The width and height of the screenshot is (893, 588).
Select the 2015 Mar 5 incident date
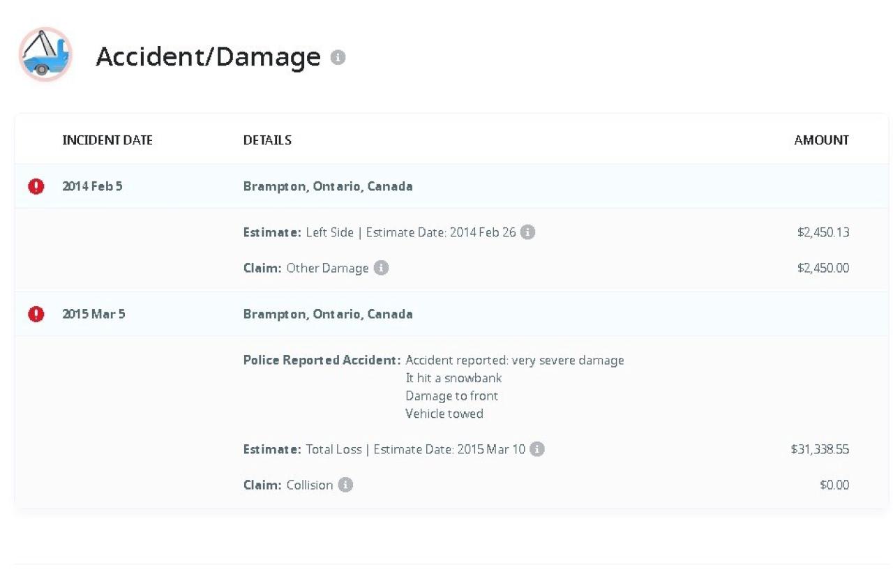(93, 314)
